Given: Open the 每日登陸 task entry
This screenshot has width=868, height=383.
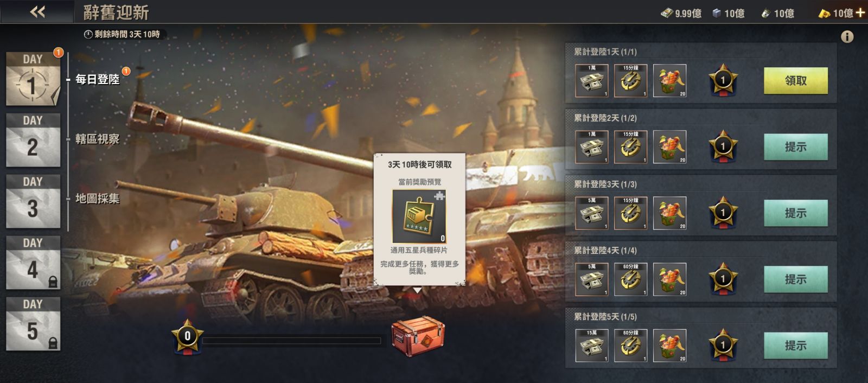Looking at the screenshot, I should pos(98,79).
